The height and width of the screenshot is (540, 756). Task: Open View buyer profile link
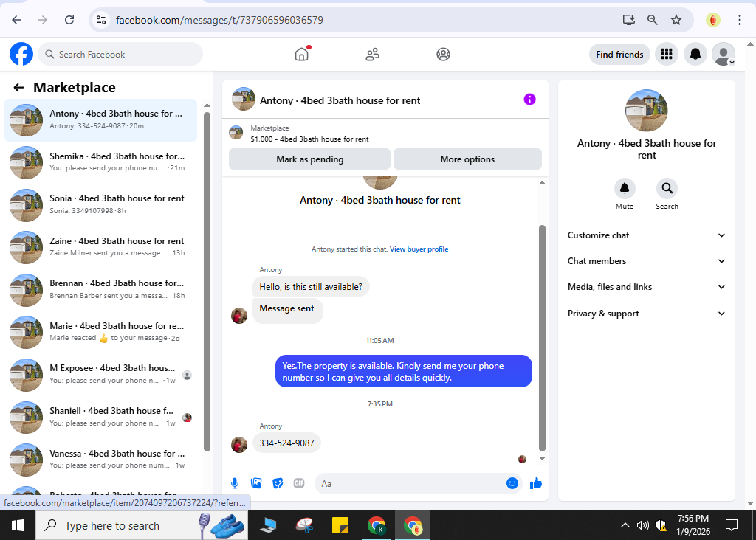tap(419, 249)
